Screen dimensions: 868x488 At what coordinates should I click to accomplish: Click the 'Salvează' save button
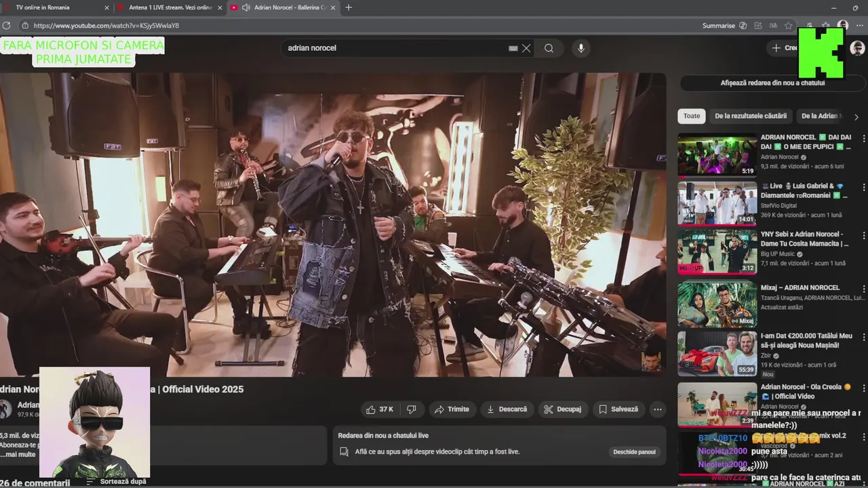(618, 409)
